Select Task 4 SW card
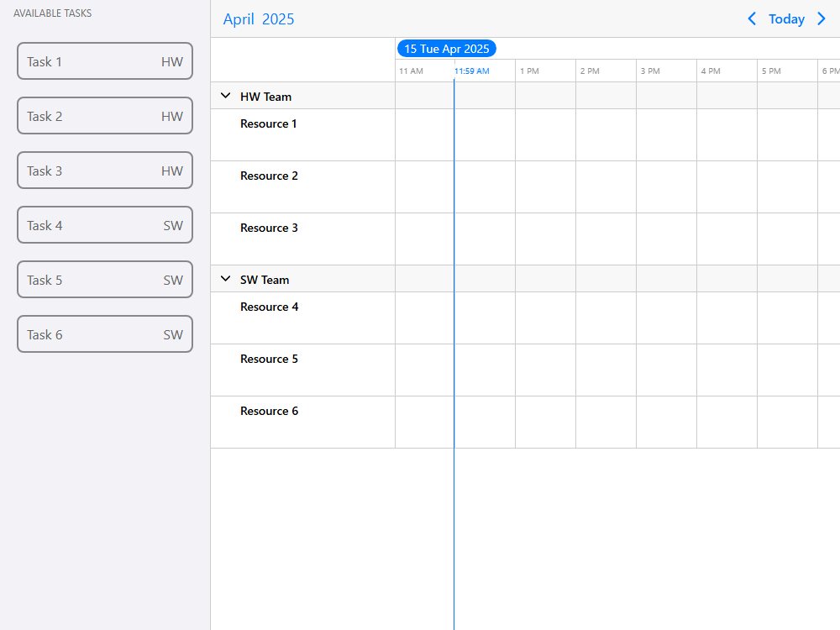The height and width of the screenshot is (630, 840). [x=105, y=225]
